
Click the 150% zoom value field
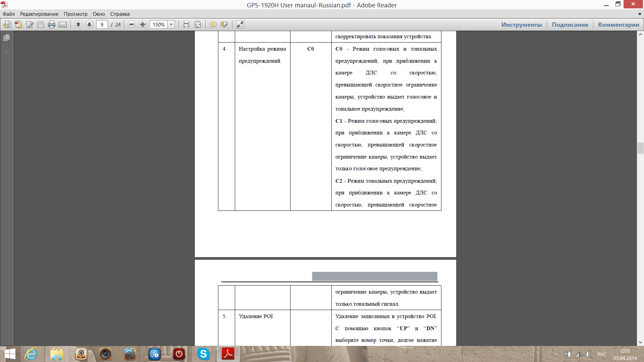coord(159,24)
